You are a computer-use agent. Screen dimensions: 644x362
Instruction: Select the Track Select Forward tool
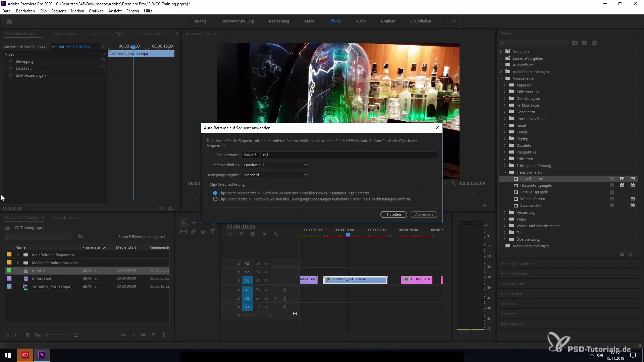[x=193, y=223]
